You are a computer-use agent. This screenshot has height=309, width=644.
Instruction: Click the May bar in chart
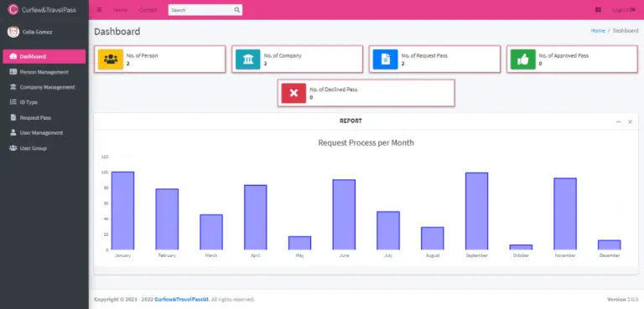tap(300, 243)
